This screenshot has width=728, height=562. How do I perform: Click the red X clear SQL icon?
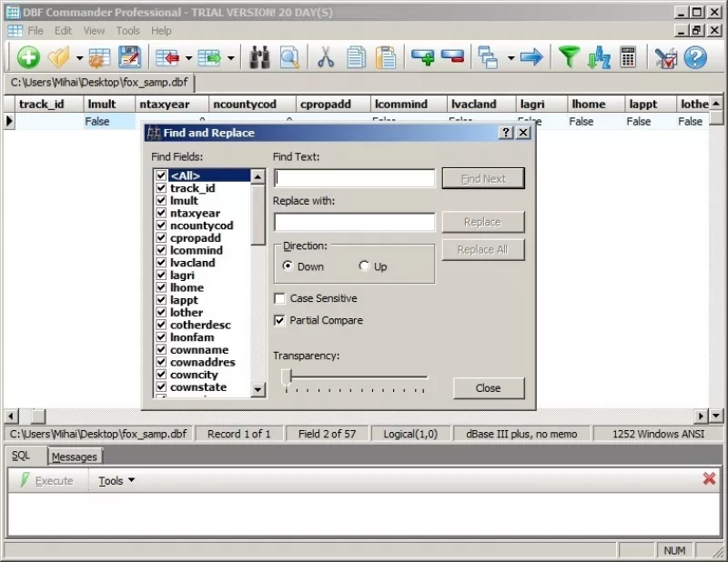709,478
